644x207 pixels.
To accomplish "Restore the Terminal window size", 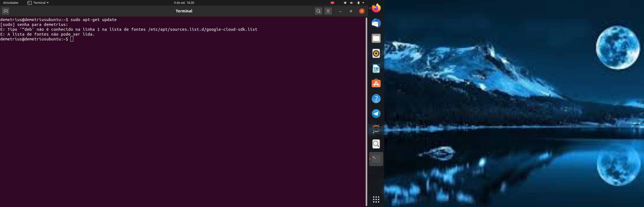I will [x=351, y=11].
